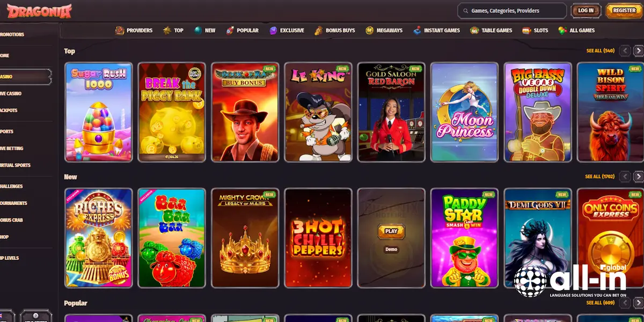
Task: Select the Bonus Buys icon
Action: (x=319, y=31)
